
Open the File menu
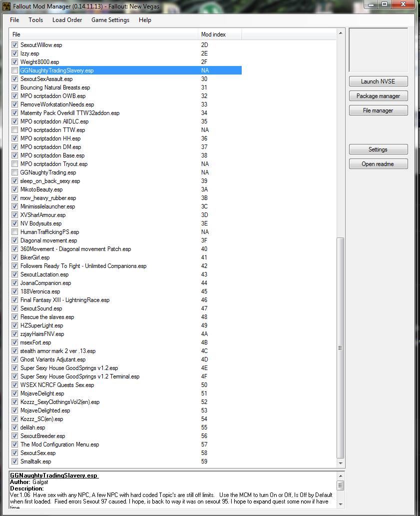click(14, 20)
